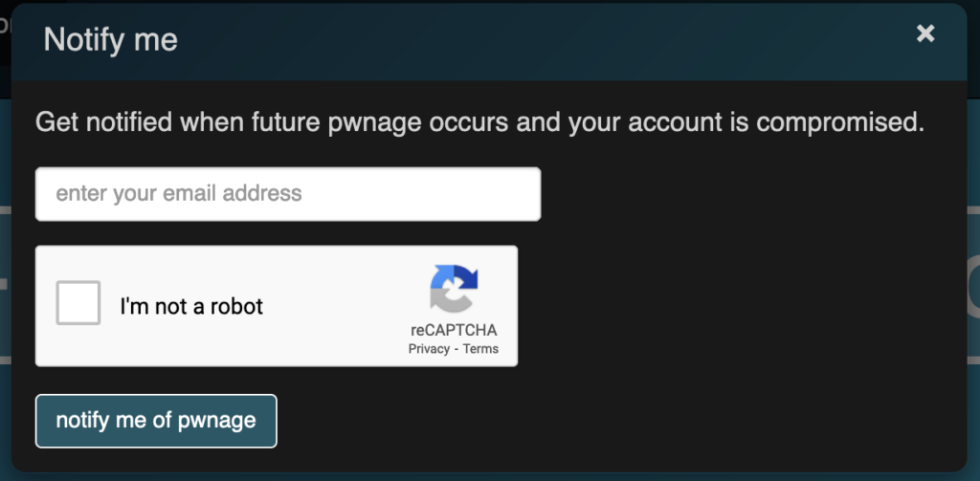
Task: Click the word pwnage in description
Action: tap(375, 122)
